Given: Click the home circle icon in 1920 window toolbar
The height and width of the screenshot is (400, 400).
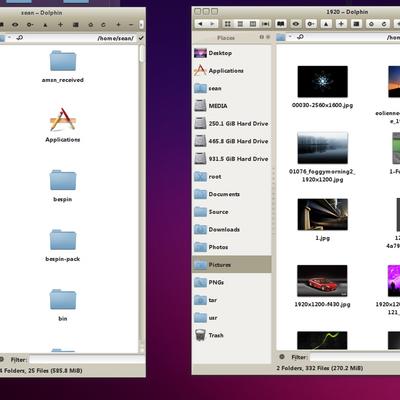Looking at the screenshot, I should pos(372,24).
